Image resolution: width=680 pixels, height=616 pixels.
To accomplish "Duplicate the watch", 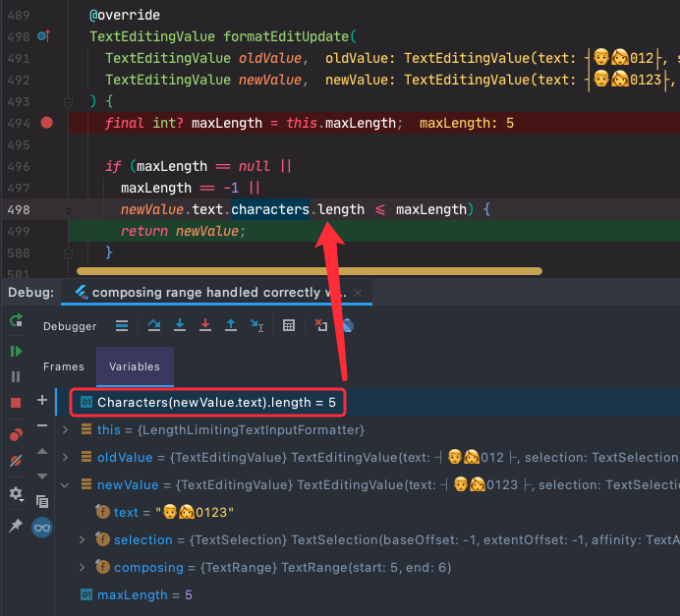I will coord(42,502).
